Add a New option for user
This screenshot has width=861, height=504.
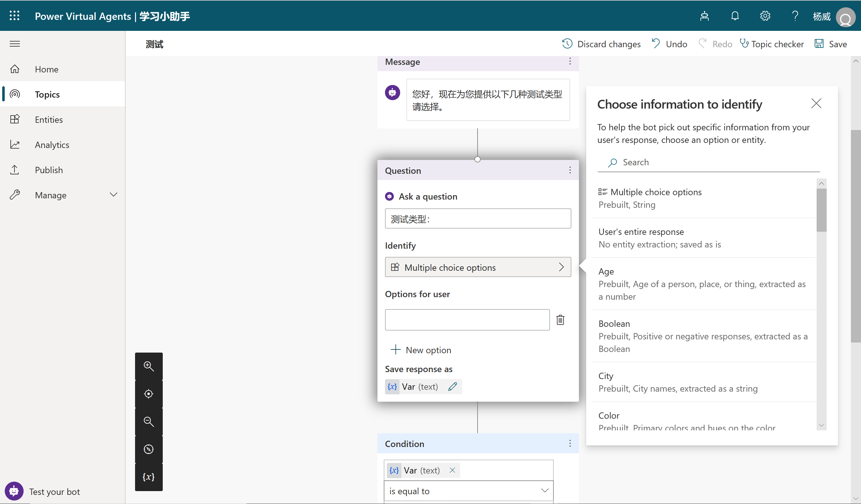(421, 349)
